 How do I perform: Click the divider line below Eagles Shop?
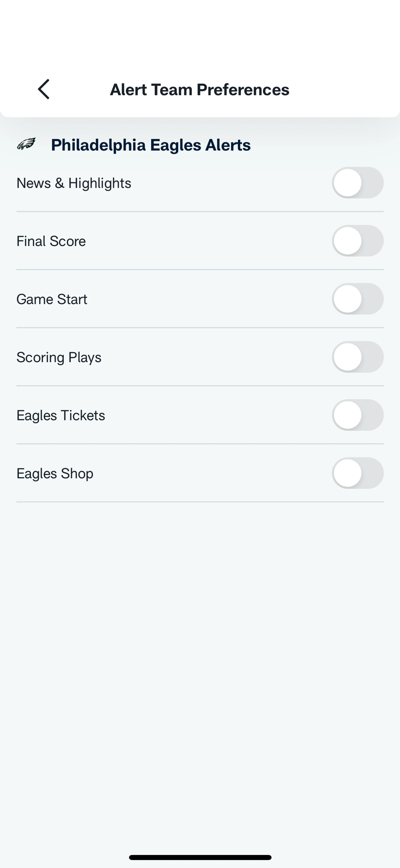pos(200,502)
